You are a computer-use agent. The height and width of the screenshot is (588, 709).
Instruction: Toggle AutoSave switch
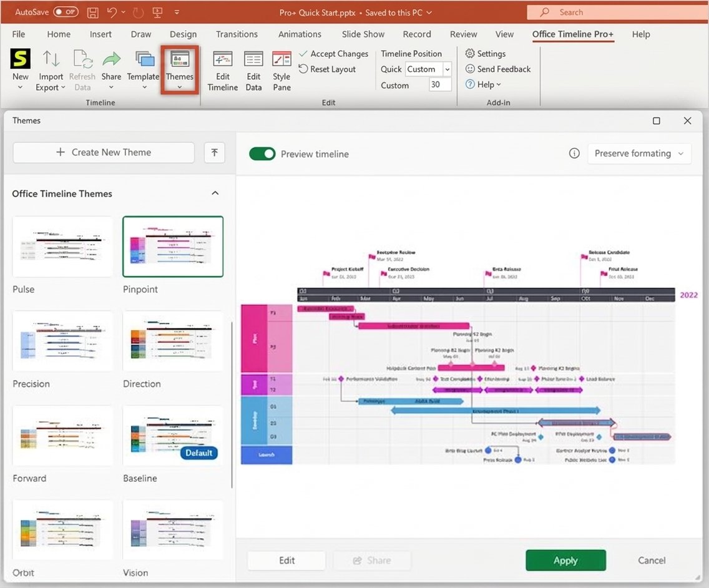click(x=66, y=12)
